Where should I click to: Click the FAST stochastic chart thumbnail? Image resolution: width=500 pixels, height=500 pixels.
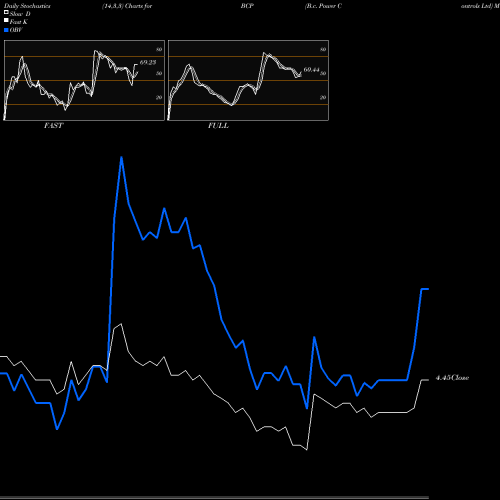point(84,80)
